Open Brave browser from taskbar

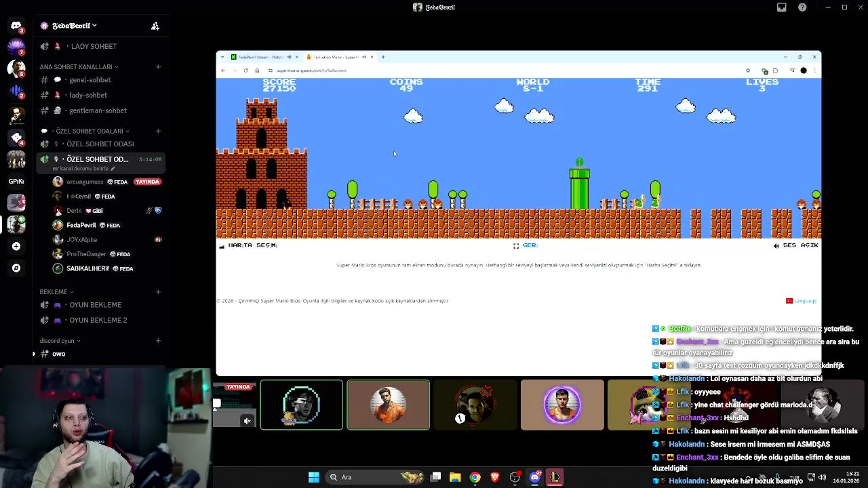click(495, 477)
